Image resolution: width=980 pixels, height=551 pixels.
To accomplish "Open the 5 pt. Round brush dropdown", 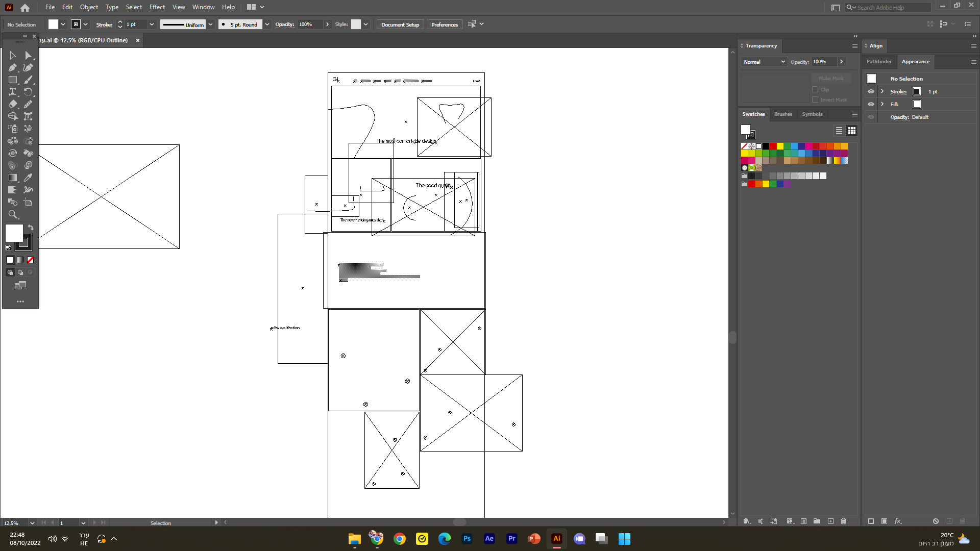I will 267,24.
